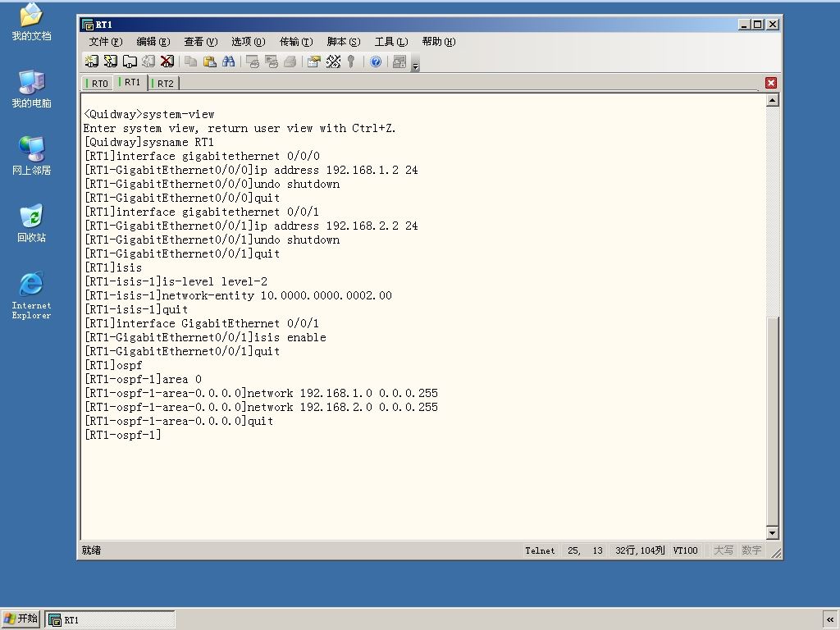Click the Disconnect red X icon
Viewport: 840px width, 630px height.
[x=167, y=62]
